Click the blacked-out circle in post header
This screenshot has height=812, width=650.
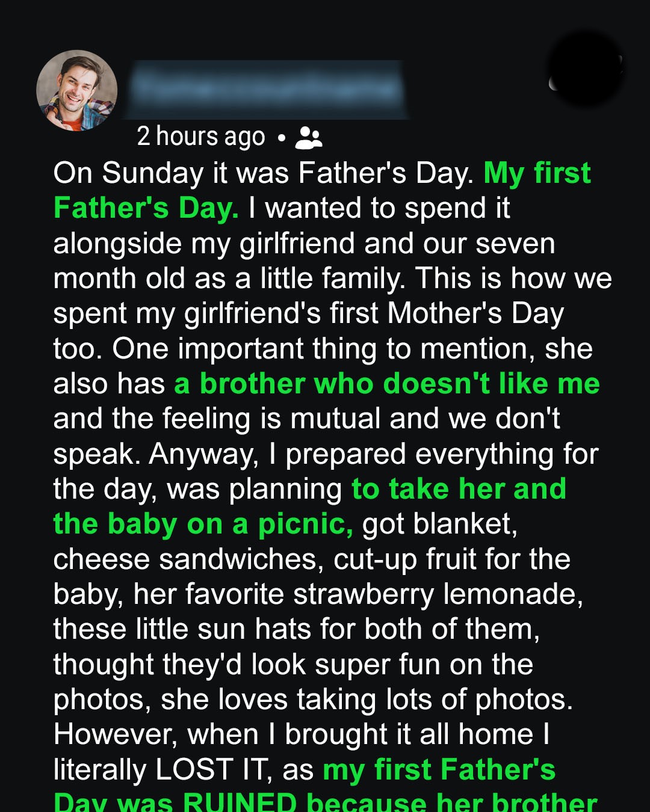(x=586, y=69)
